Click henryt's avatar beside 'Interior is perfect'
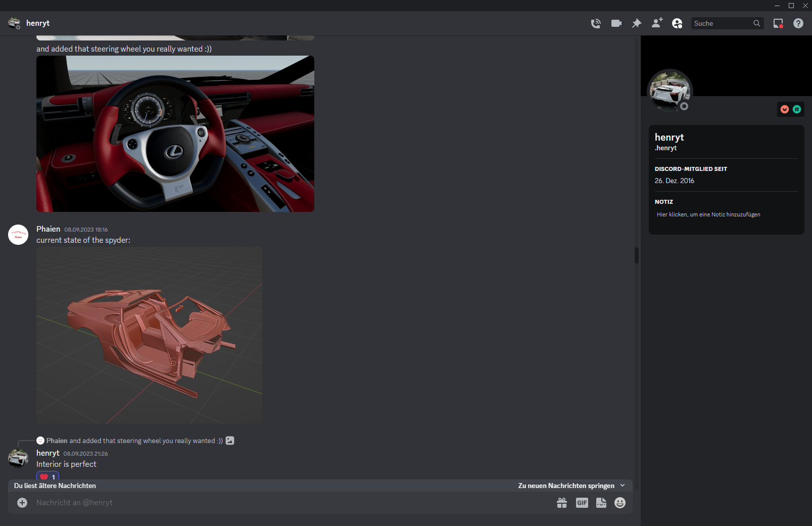 (18, 459)
